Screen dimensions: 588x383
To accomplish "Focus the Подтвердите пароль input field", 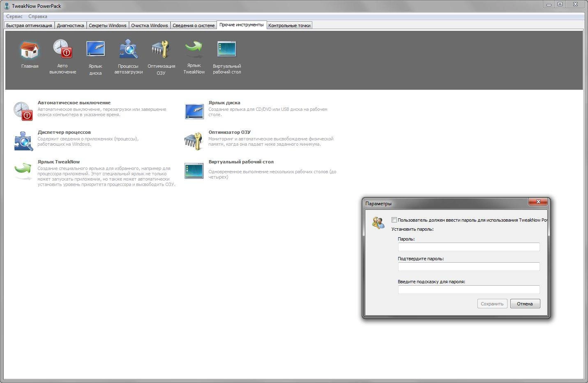I will coord(468,266).
